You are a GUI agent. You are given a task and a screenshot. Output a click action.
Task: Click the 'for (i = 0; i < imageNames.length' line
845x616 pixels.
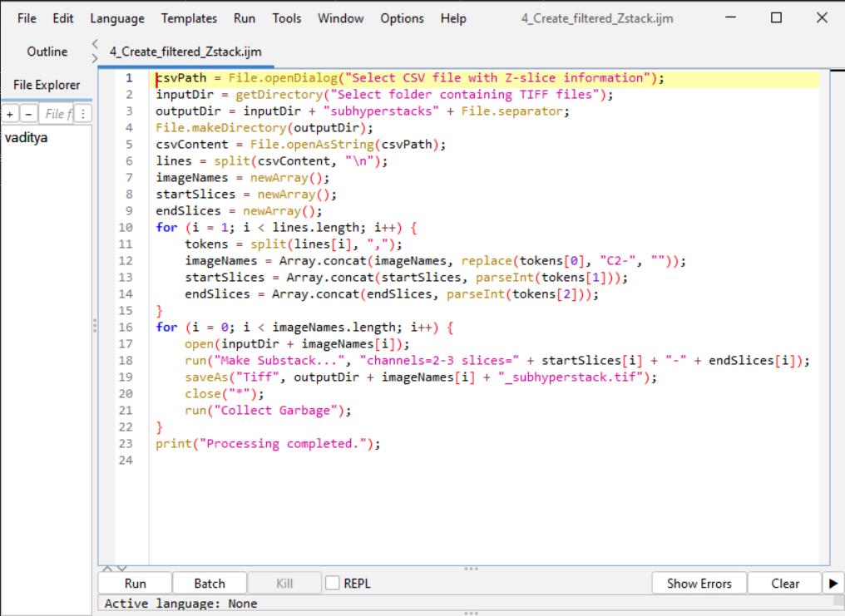pos(304,328)
